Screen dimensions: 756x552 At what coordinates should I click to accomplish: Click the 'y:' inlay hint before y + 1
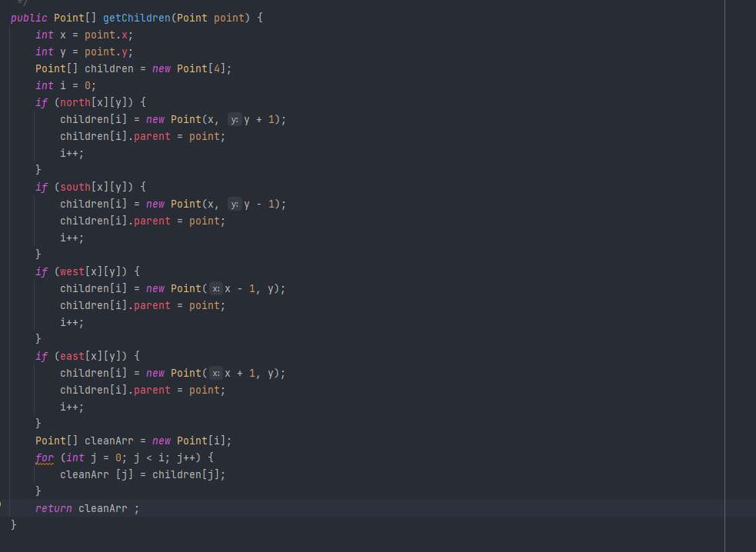pos(235,119)
